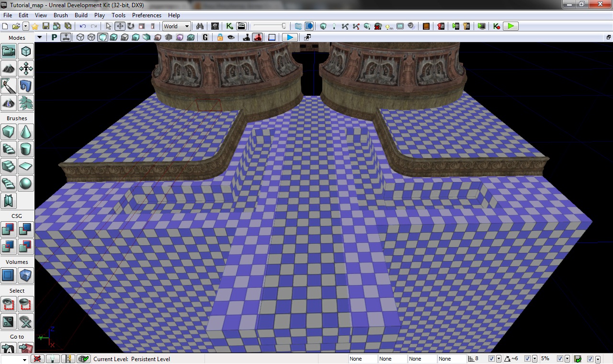Expand the recent files dropdown arrow
Image resolution: width=613 pixels, height=364 pixels.
point(26,26)
